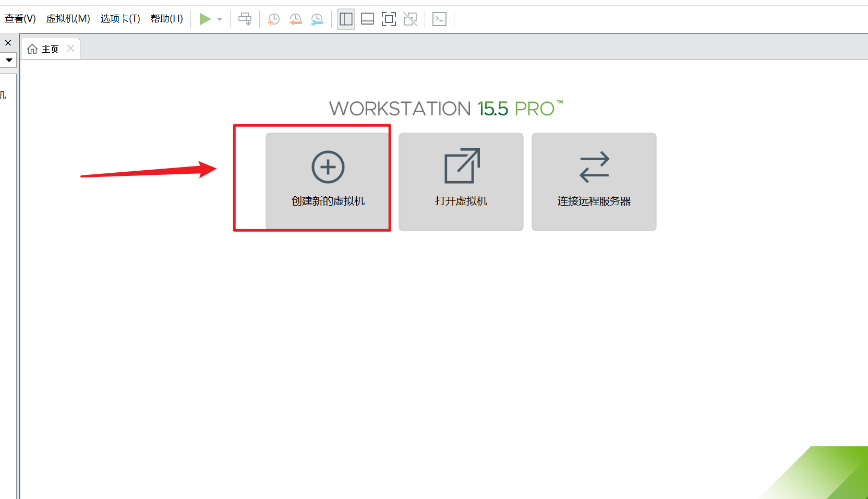Viewport: 868px width, 499px height.
Task: Open the snapshot manager icon
Action: coord(317,19)
